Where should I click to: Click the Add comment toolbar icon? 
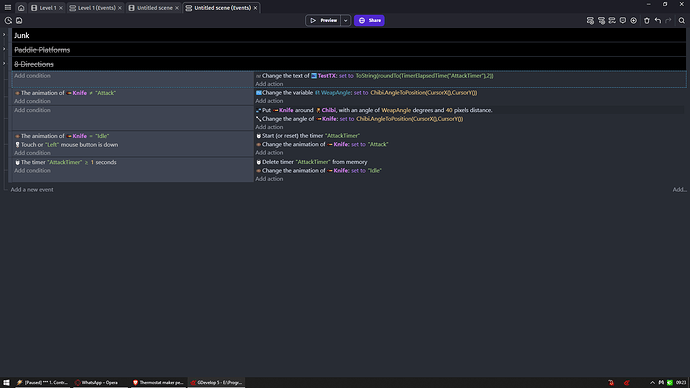pos(623,20)
